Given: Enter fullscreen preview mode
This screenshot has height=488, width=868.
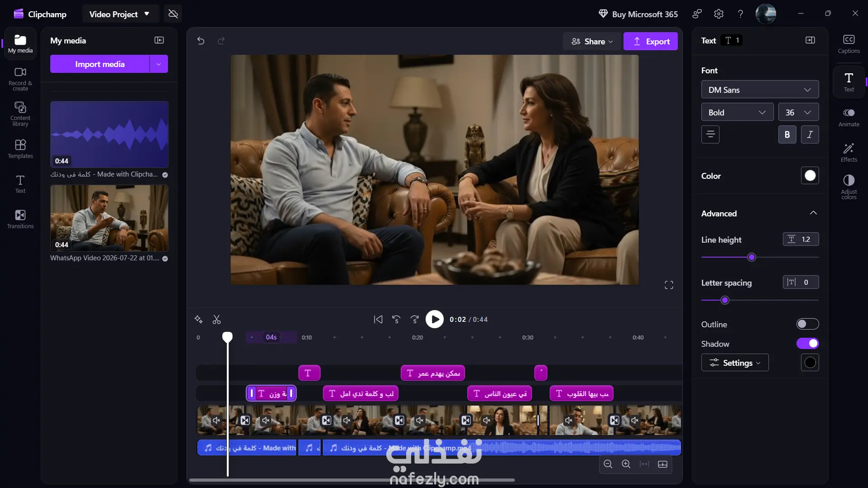Looking at the screenshot, I should 669,285.
